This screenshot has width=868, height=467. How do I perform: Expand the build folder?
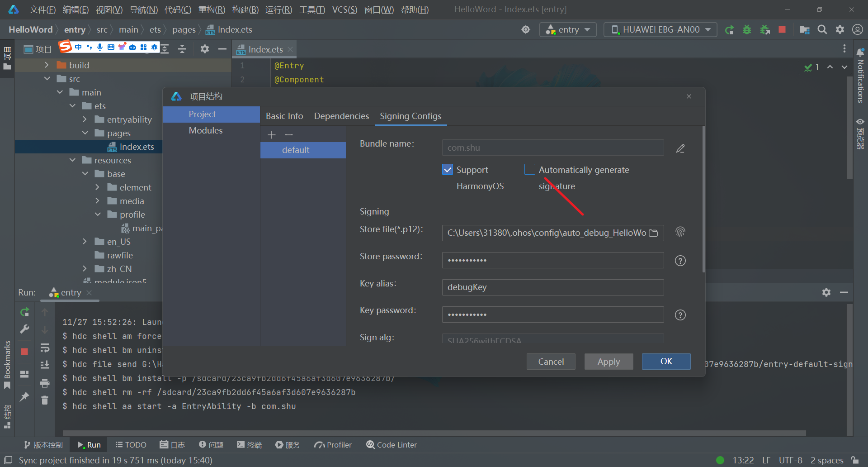pos(47,65)
